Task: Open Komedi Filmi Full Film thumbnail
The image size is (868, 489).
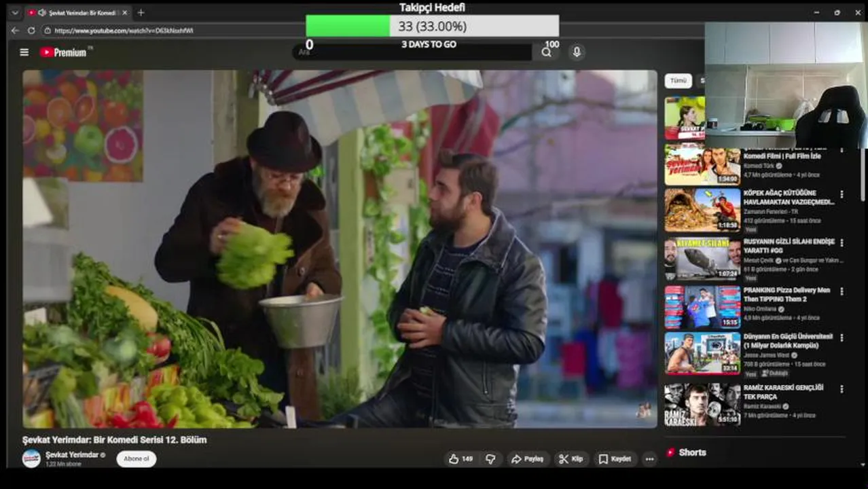Action: coord(702,165)
